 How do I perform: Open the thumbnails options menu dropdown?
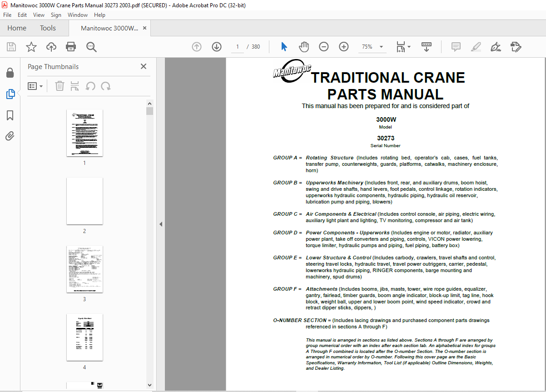point(35,86)
